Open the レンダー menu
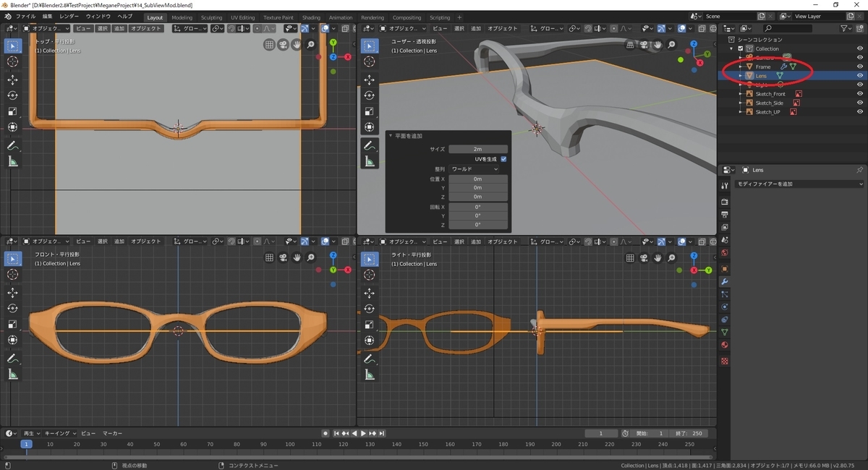The width and height of the screenshot is (868, 470). (69, 16)
